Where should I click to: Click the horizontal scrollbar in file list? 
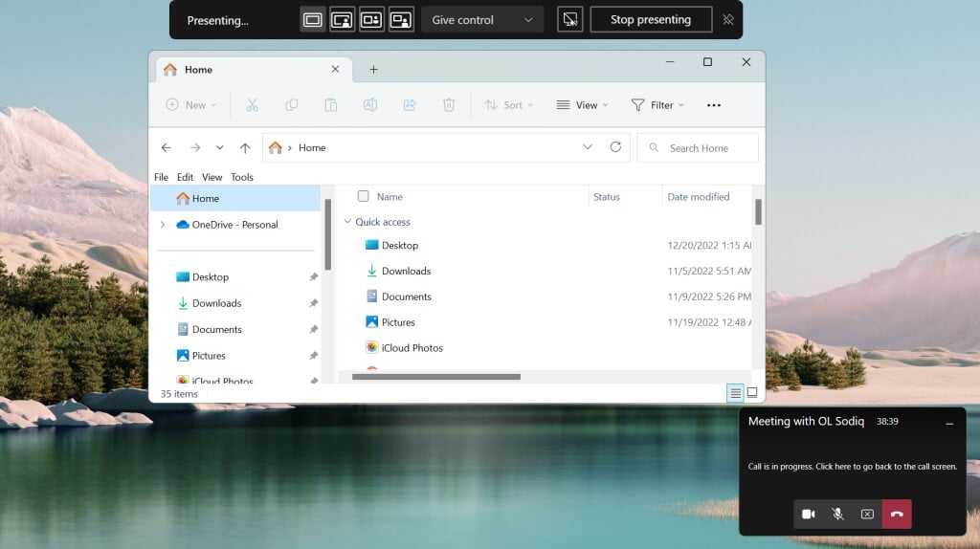pyautogui.click(x=435, y=377)
